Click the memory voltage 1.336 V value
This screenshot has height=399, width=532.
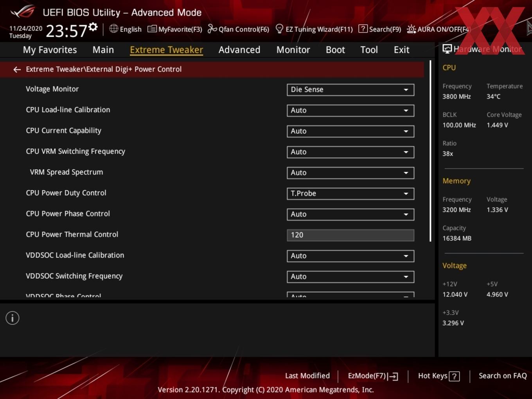[x=497, y=210]
